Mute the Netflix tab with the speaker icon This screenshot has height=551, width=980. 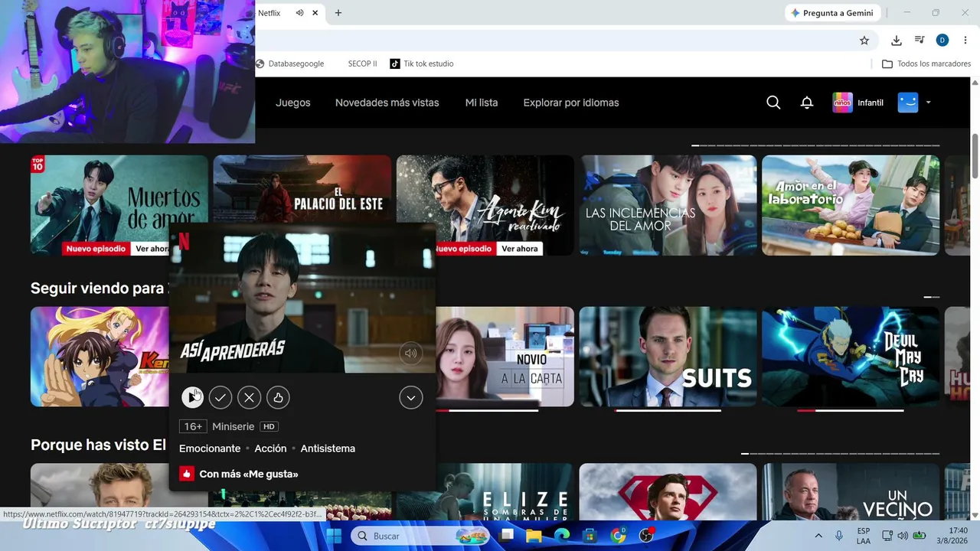click(299, 13)
